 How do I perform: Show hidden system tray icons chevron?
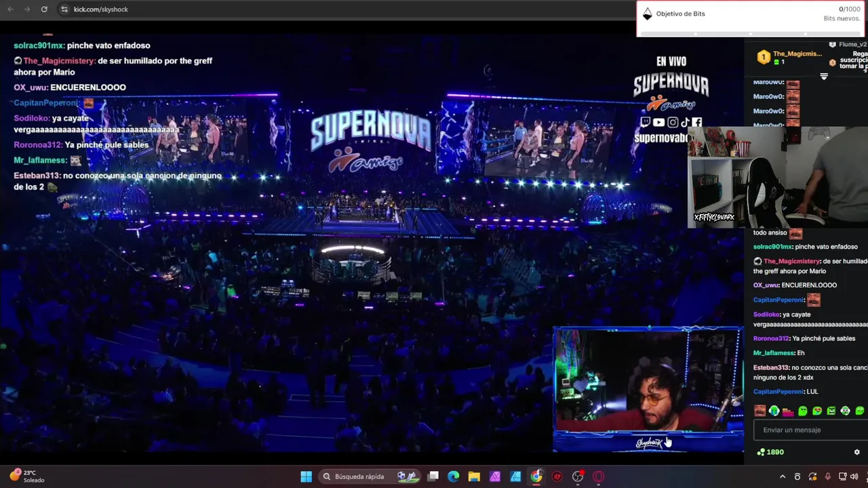(x=783, y=476)
